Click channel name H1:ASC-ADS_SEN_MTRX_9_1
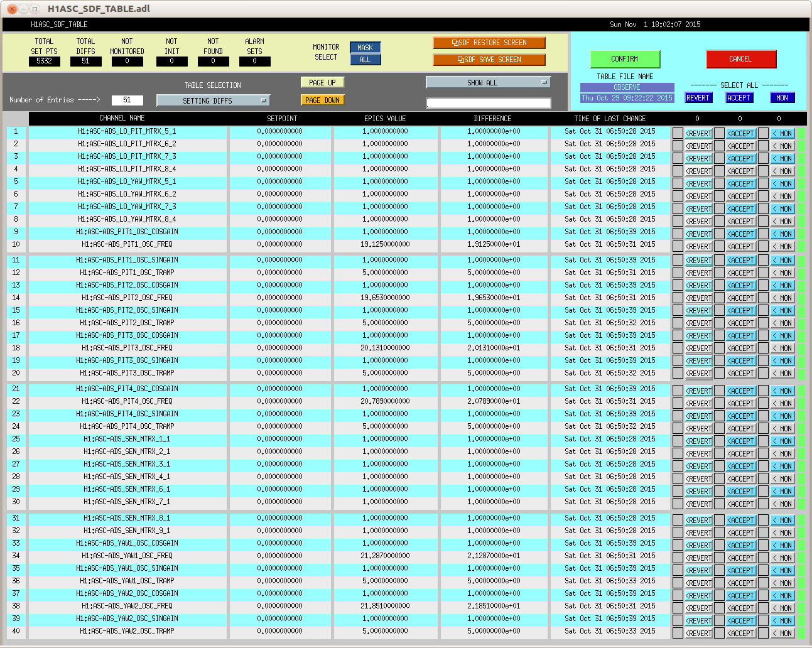 pyautogui.click(x=127, y=531)
